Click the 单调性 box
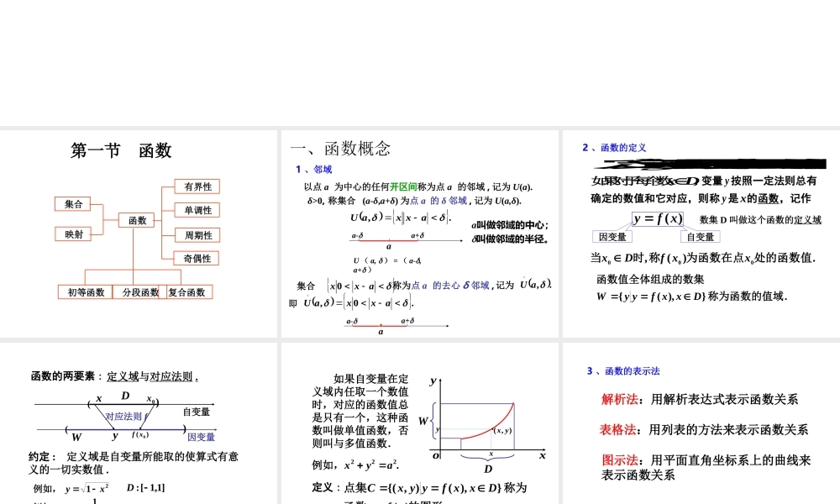Screen dimensions: 840x504 [197, 210]
